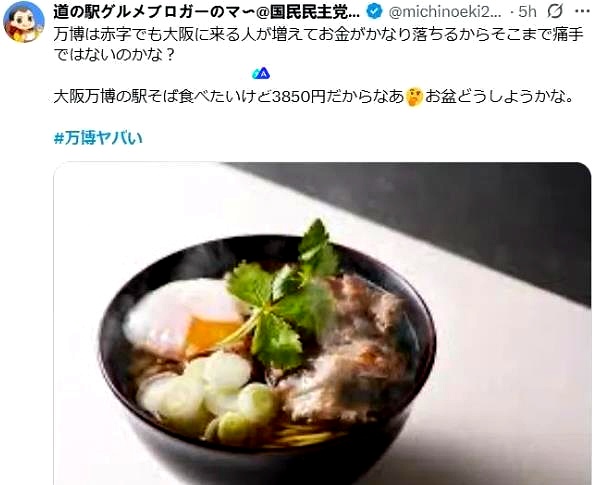
Task: Open display name 道の駅グルメブロガーのマー
Action: [207, 13]
